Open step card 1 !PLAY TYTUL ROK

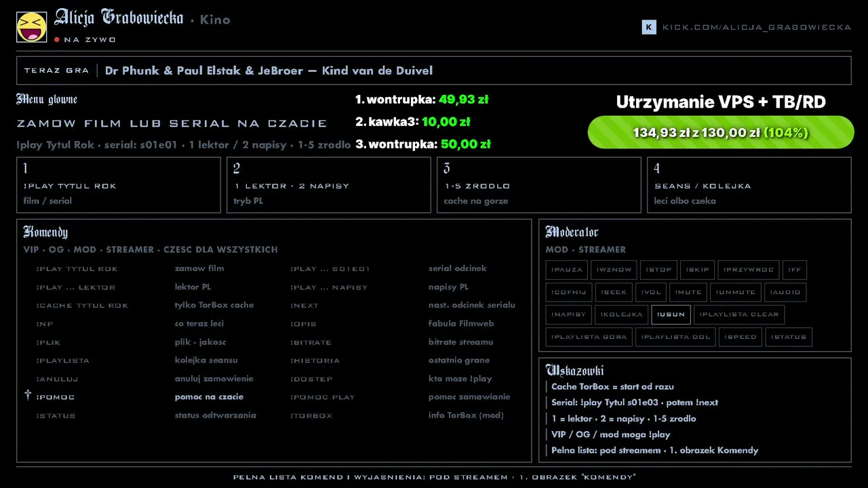[x=119, y=185]
